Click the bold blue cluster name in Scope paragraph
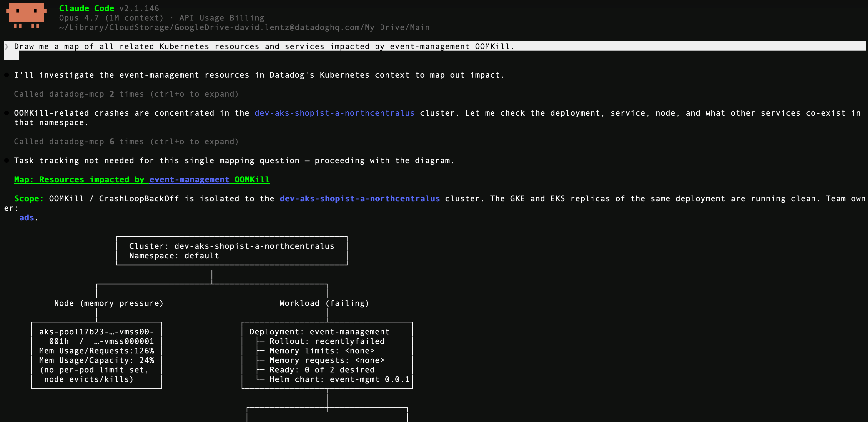 coord(360,198)
